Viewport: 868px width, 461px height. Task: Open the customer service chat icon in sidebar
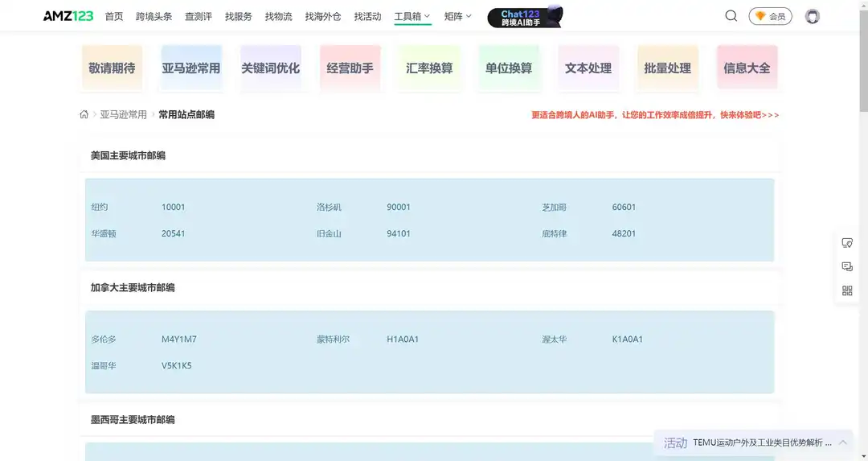(x=847, y=243)
